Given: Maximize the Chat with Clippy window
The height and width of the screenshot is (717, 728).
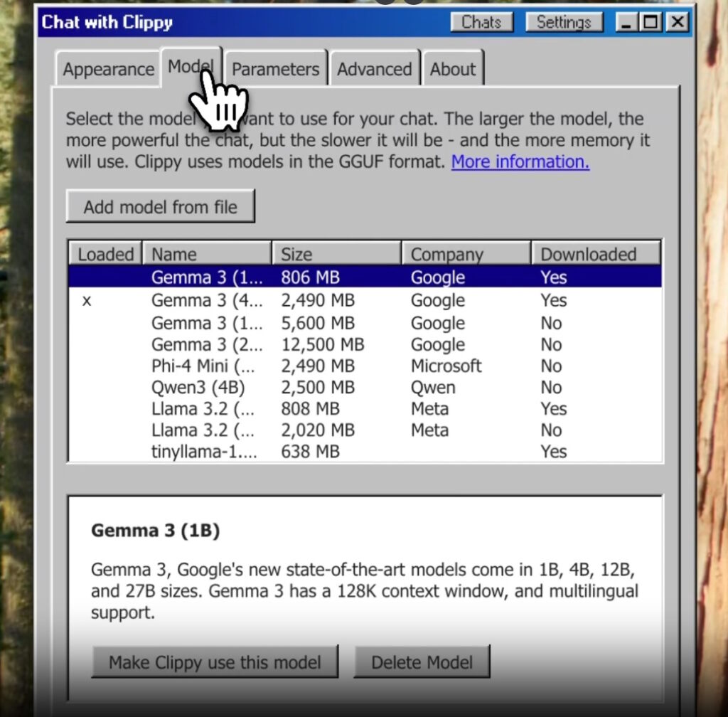Looking at the screenshot, I should [651, 22].
